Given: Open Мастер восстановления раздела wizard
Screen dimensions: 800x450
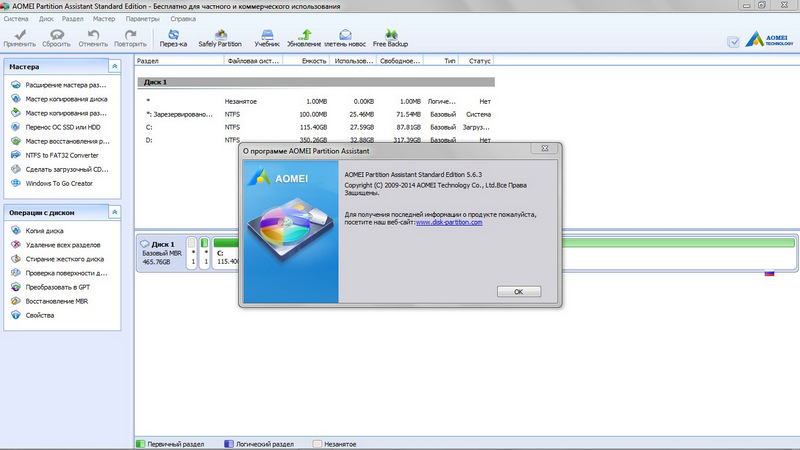Looking at the screenshot, I should (x=67, y=141).
